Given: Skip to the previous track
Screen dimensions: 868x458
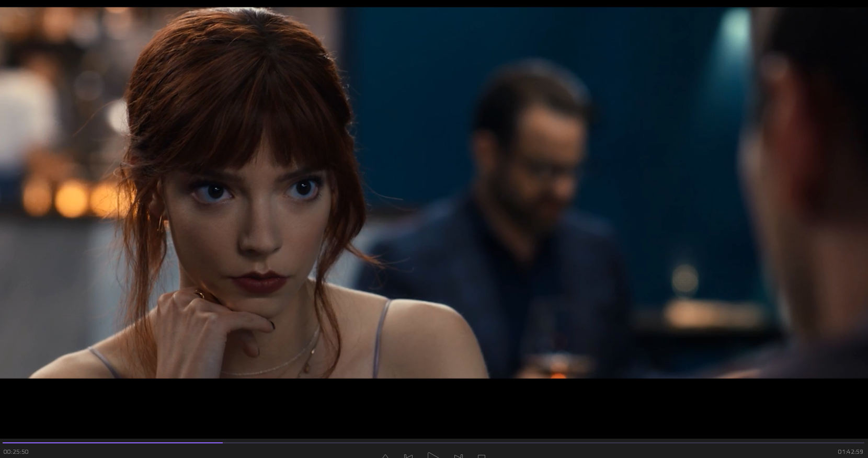Looking at the screenshot, I should point(408,456).
